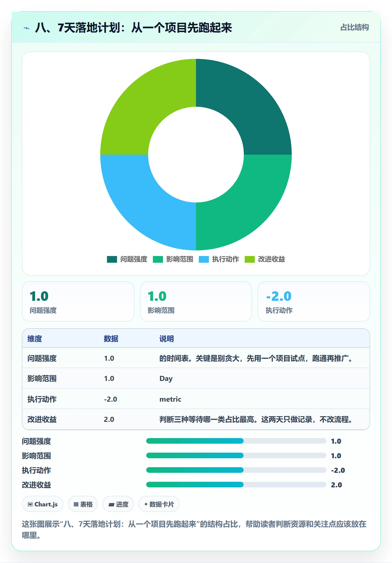Click the 执行动作 progress bar
This screenshot has height=563, width=392.
coord(236,470)
